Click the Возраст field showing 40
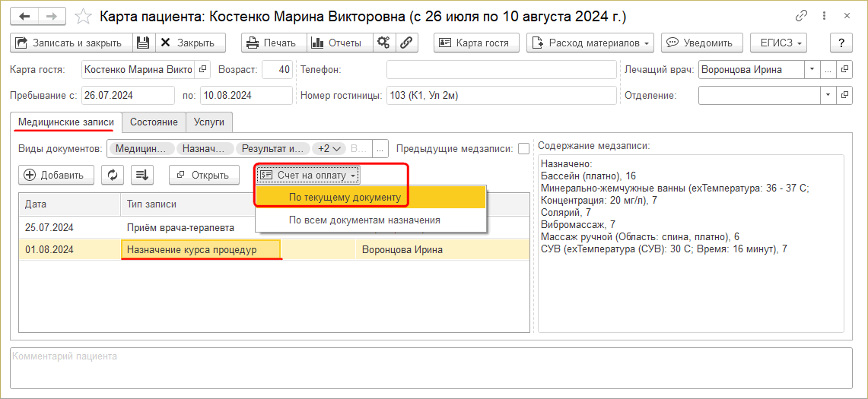The width and height of the screenshot is (868, 399). (278, 70)
